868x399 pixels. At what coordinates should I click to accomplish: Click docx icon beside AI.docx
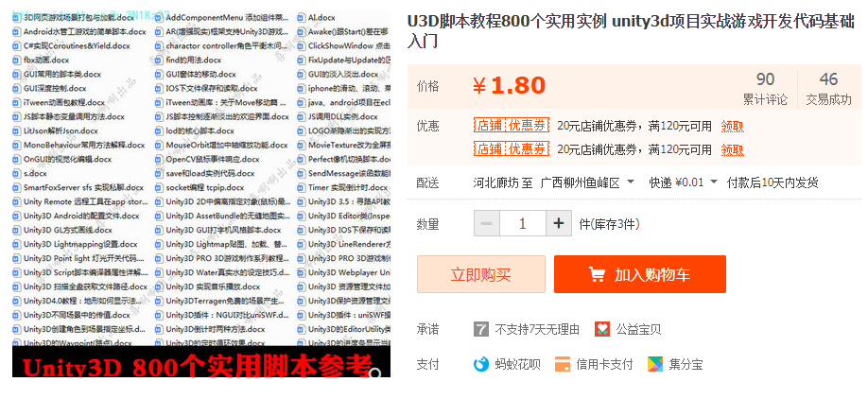pos(301,18)
